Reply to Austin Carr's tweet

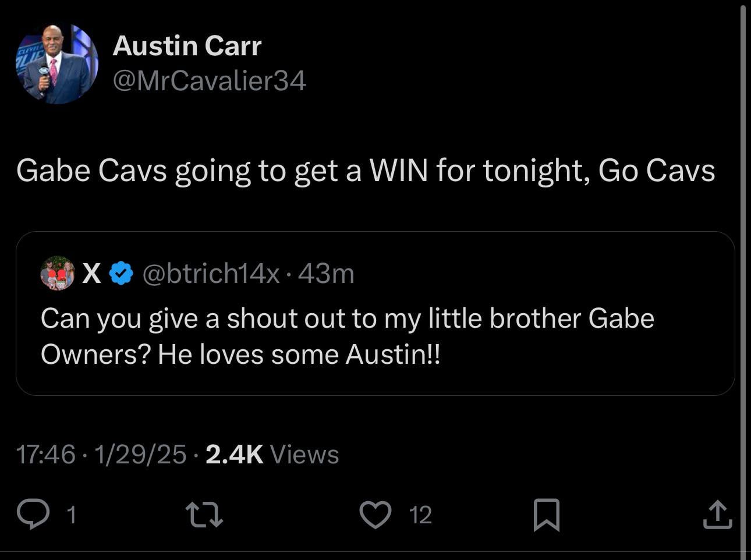coord(35,514)
